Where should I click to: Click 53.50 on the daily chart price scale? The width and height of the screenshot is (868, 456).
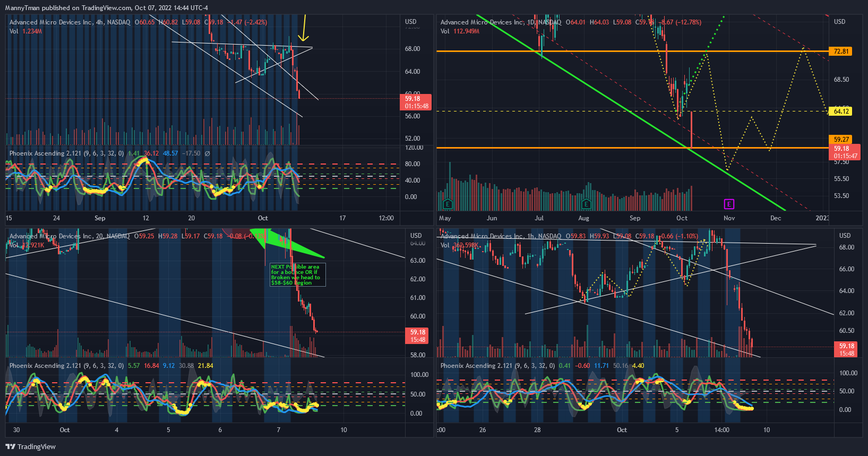click(x=841, y=196)
